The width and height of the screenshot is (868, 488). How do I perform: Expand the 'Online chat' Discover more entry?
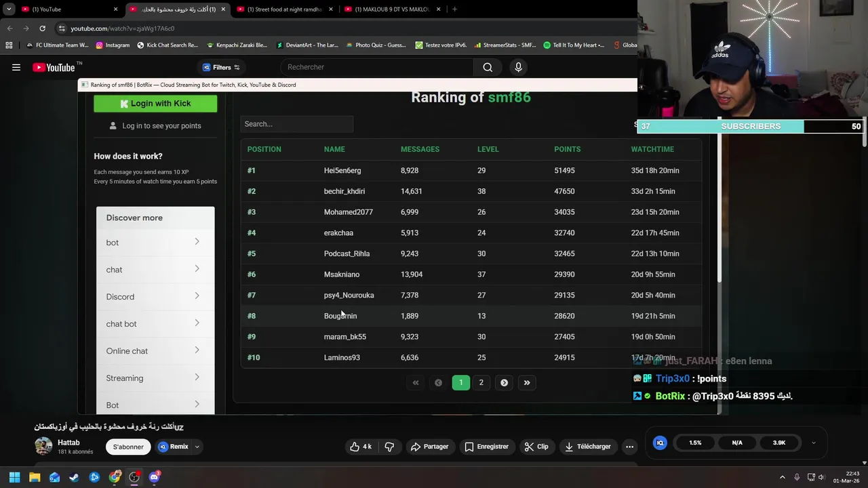click(155, 350)
